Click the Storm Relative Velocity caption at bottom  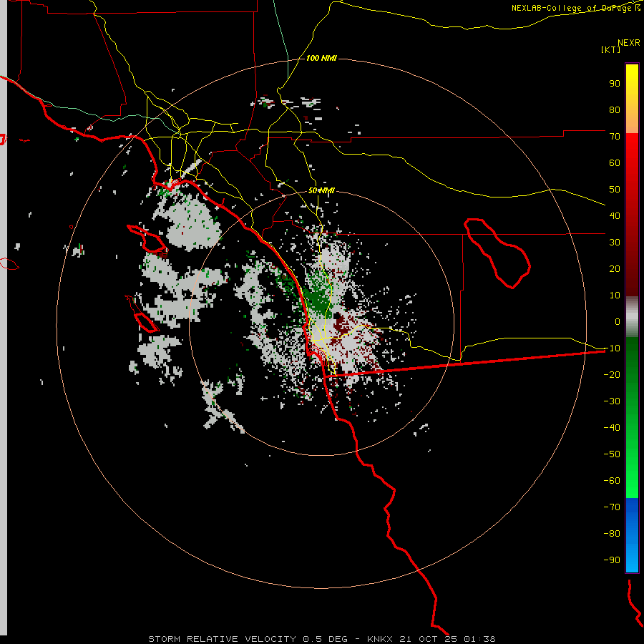(321, 639)
